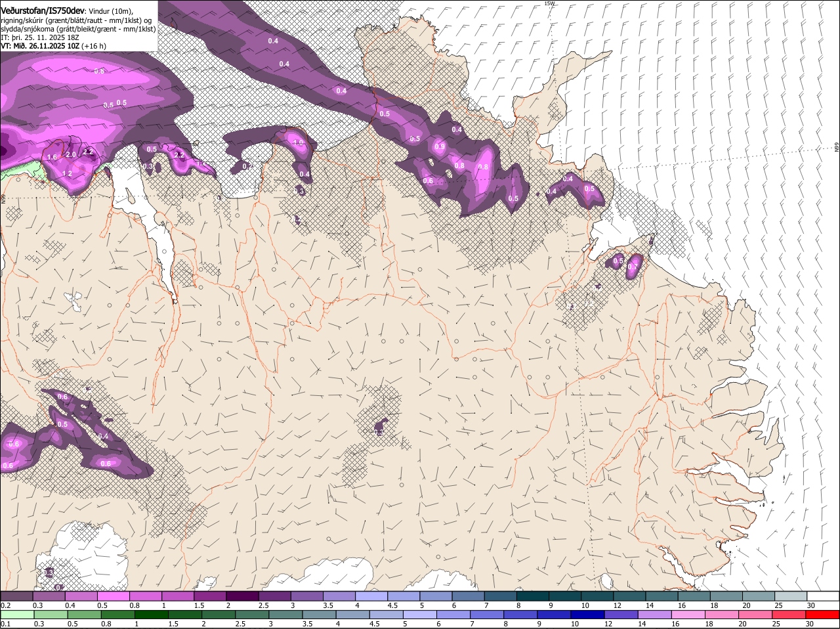Click the '0.1' label in lower legend row

[5, 624]
